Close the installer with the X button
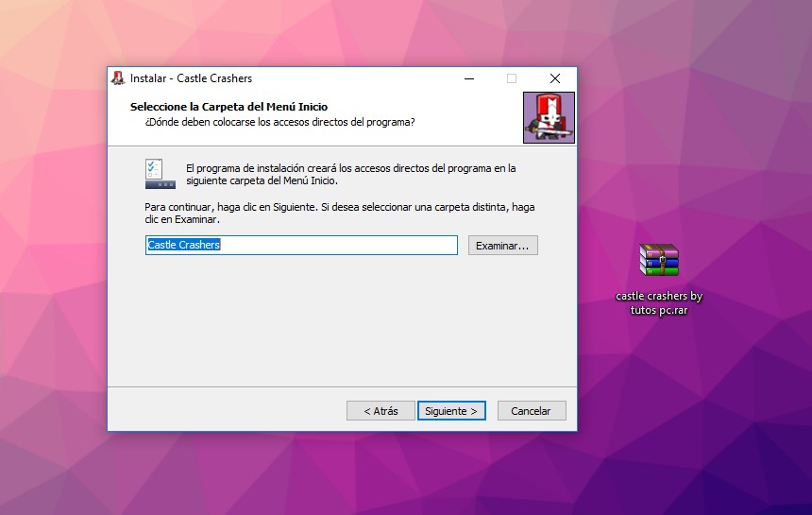 tap(555, 78)
